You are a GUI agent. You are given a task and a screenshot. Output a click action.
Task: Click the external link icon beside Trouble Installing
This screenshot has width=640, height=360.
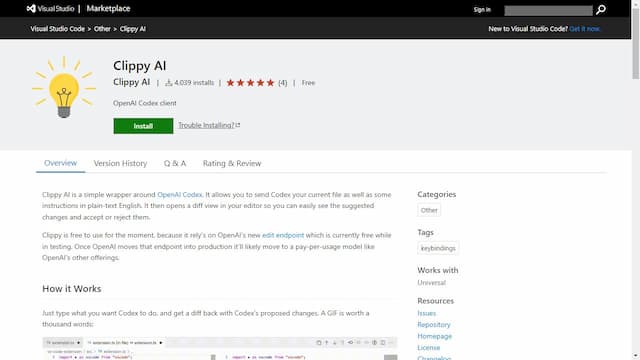[x=238, y=125]
